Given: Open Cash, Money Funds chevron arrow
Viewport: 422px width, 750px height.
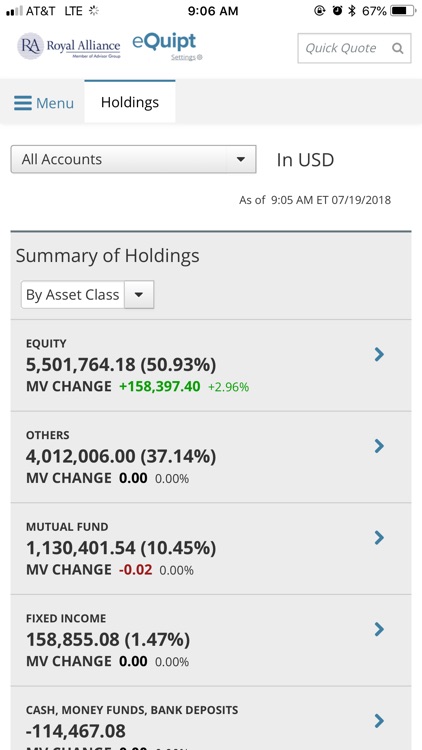Looking at the screenshot, I should 379,720.
